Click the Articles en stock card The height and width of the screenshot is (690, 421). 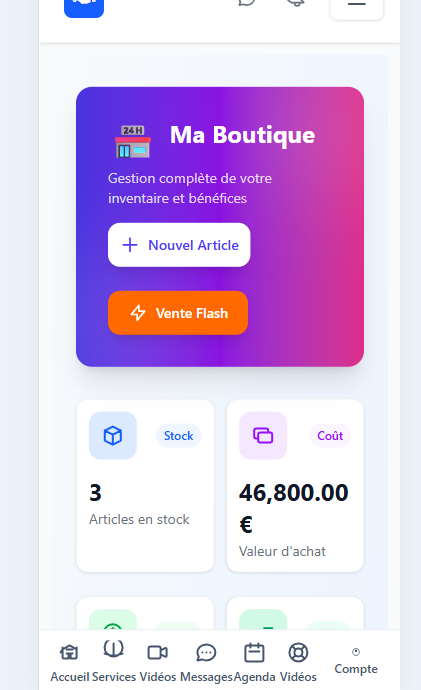145,486
